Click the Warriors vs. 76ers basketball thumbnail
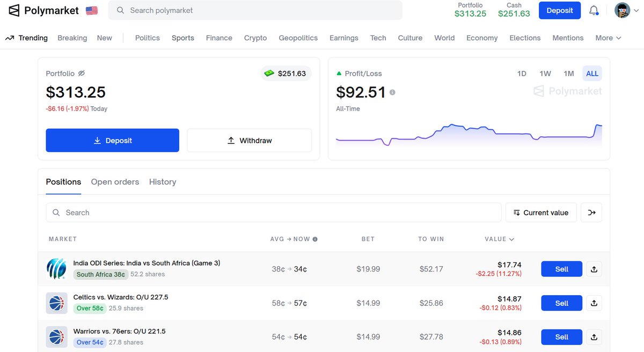The height and width of the screenshot is (352, 644). click(56, 337)
